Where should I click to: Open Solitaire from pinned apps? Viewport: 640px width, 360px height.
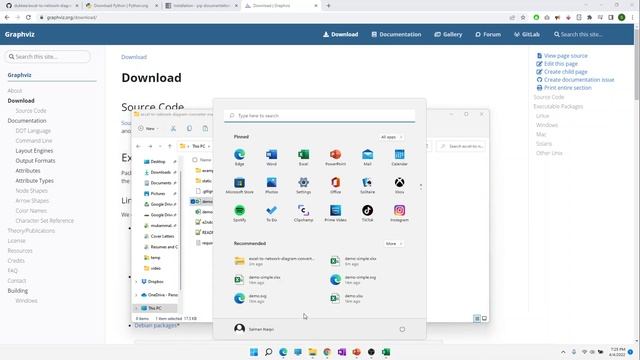tap(367, 185)
